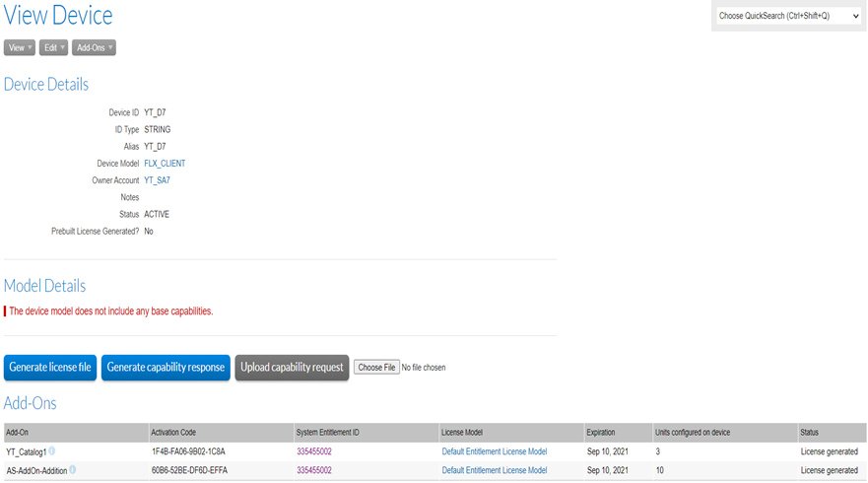
Task: Select activation code 1F4B-FA06-9B02-1C8A
Action: 188,451
